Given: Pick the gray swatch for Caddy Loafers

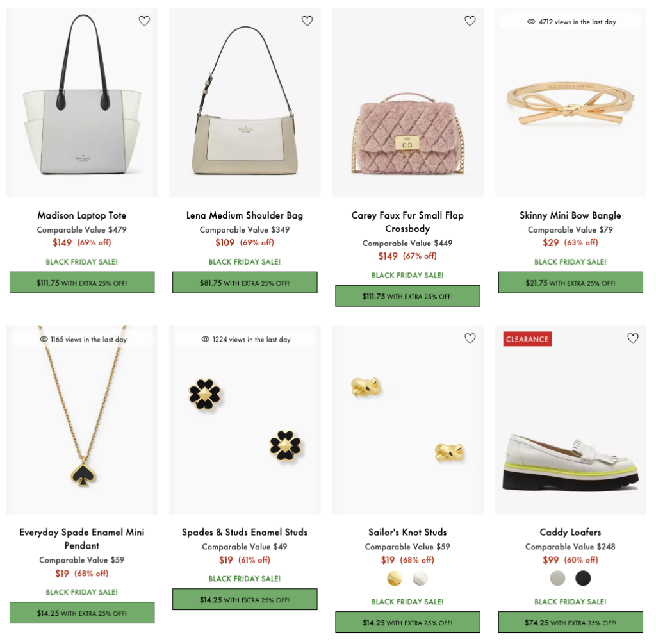Looking at the screenshot, I should 557,579.
